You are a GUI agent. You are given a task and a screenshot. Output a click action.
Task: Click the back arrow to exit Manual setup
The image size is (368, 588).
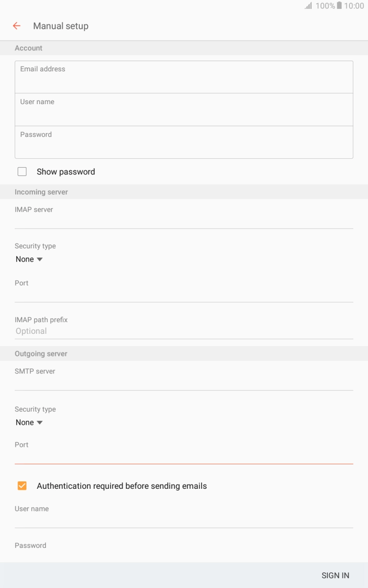[x=17, y=26]
